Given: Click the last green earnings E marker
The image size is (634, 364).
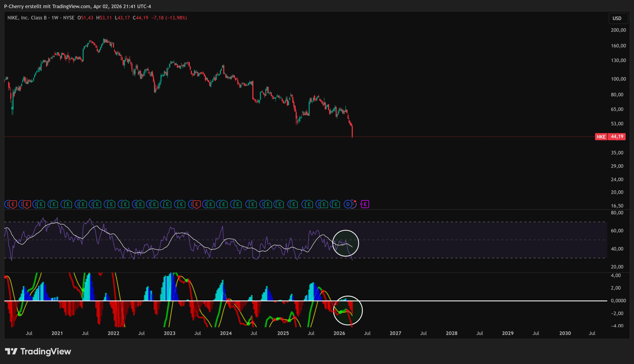Looking at the screenshot, I should tap(336, 205).
